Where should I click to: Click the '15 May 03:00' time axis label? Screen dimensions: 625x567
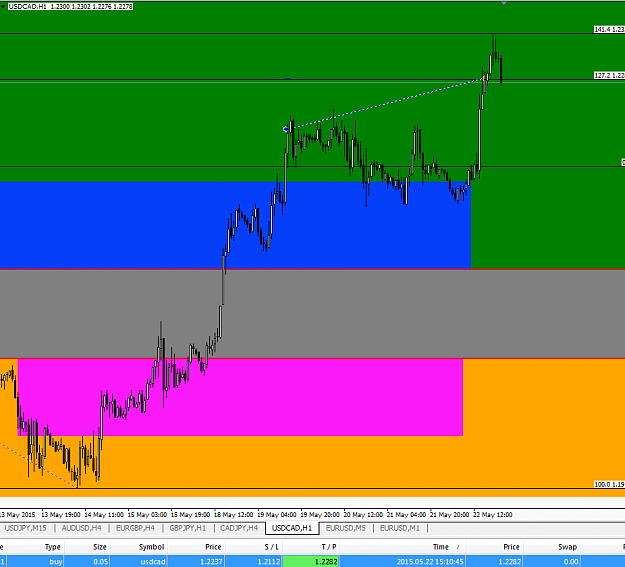click(147, 515)
